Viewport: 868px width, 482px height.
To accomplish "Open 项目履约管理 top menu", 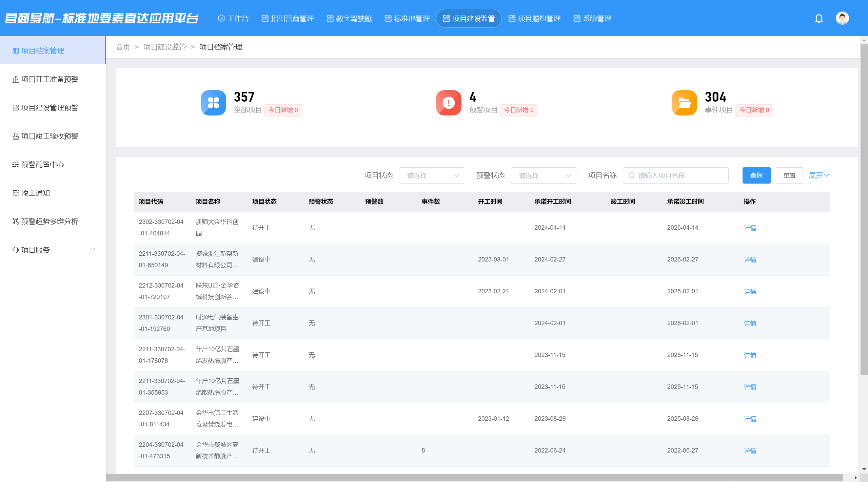I will (x=535, y=18).
